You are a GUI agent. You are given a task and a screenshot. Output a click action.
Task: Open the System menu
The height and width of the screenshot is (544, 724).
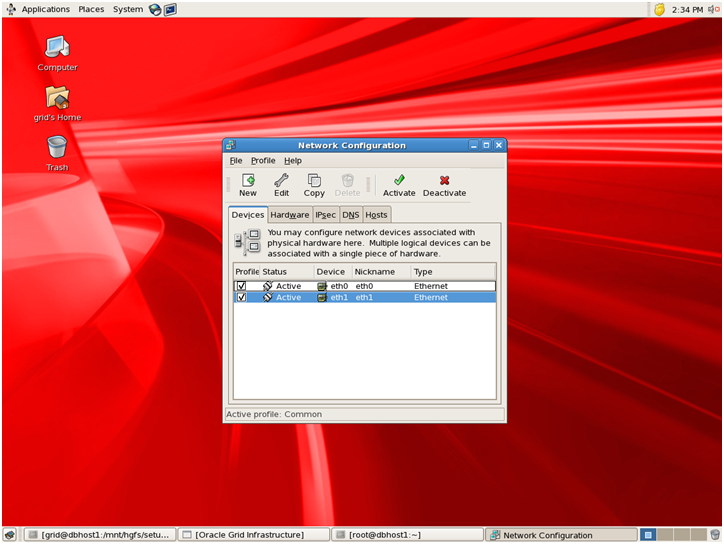point(128,9)
